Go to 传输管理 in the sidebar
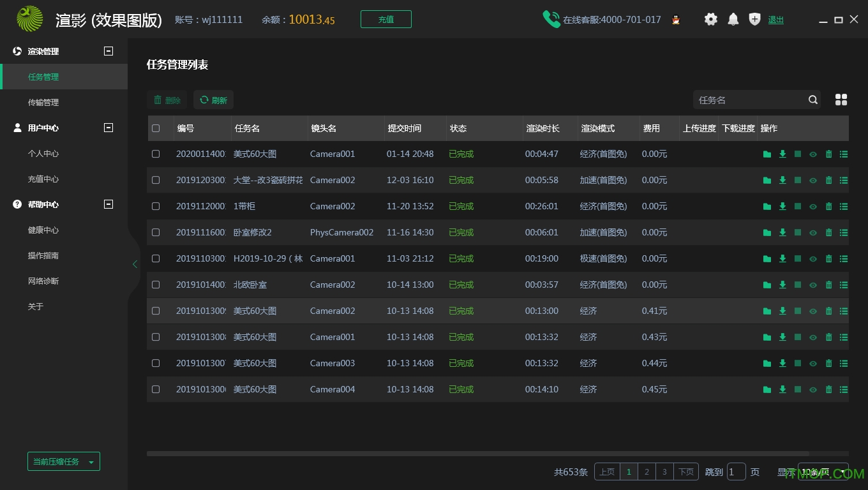Screen dimensions: 868x490 pos(43,102)
